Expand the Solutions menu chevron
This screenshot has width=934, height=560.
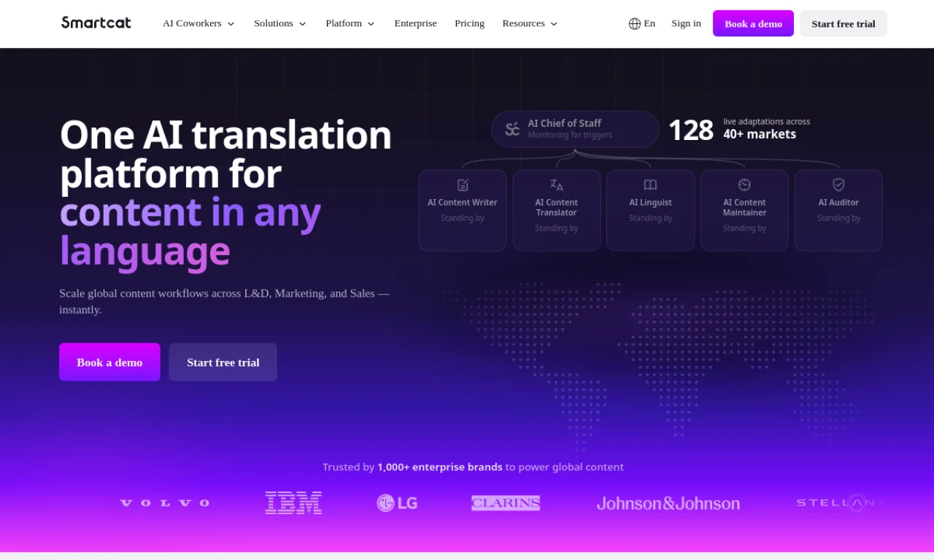[302, 24]
